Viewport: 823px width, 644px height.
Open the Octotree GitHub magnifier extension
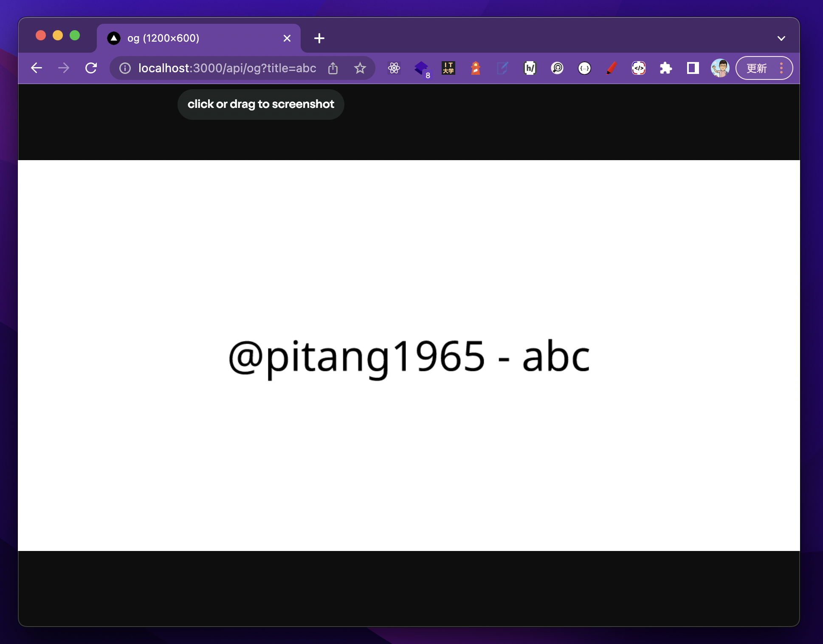click(557, 68)
